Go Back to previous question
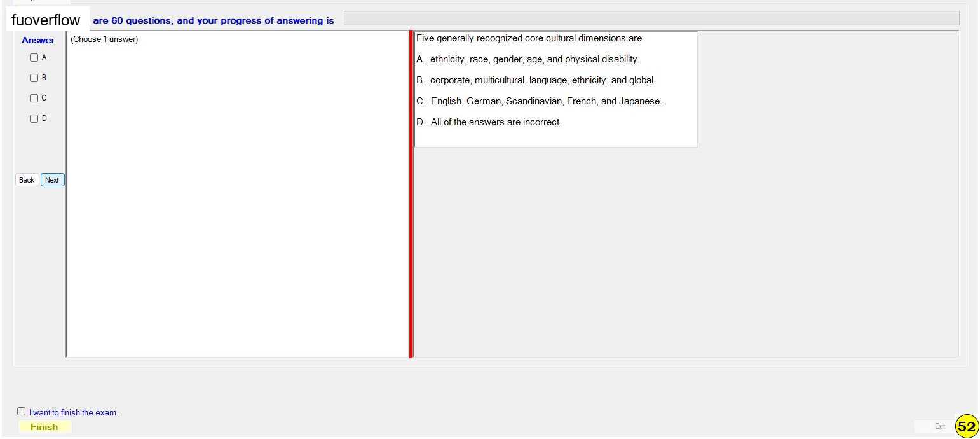This screenshot has width=980, height=439. coord(27,180)
